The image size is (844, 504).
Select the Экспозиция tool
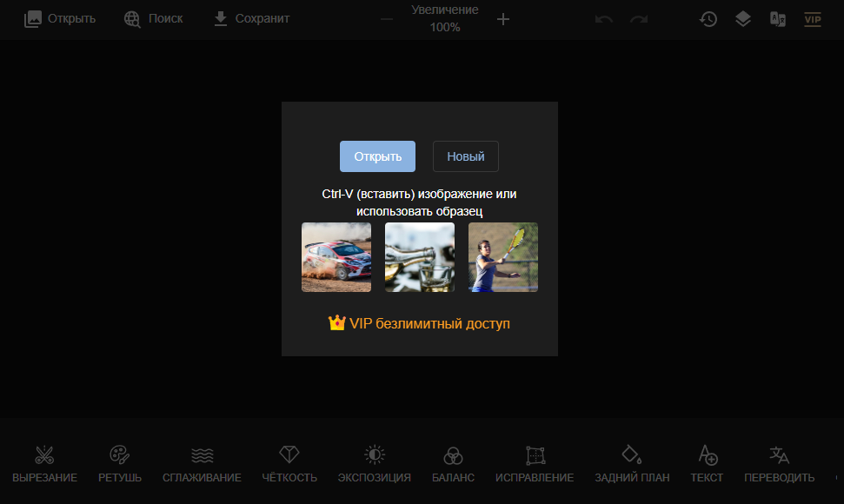coord(373,461)
